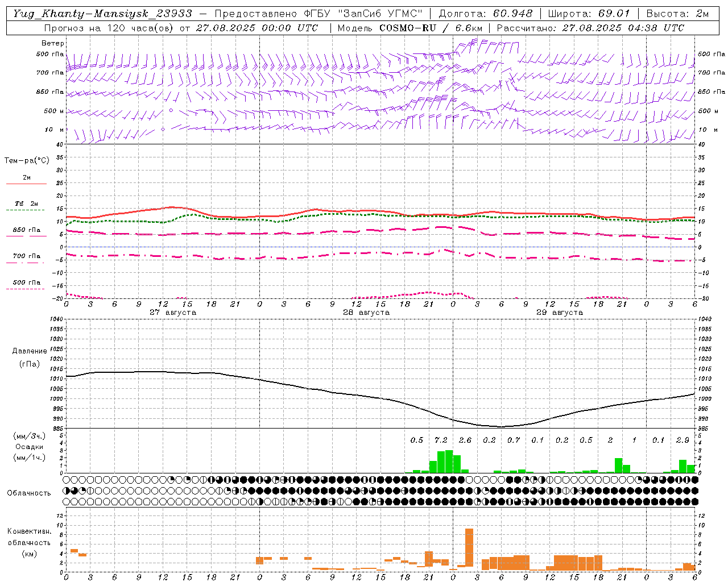Click the Конвективн. label
728x582 pixels.
[29, 531]
